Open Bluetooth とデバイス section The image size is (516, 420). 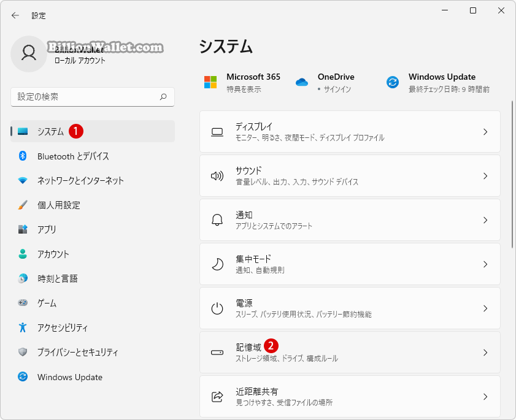point(93,156)
